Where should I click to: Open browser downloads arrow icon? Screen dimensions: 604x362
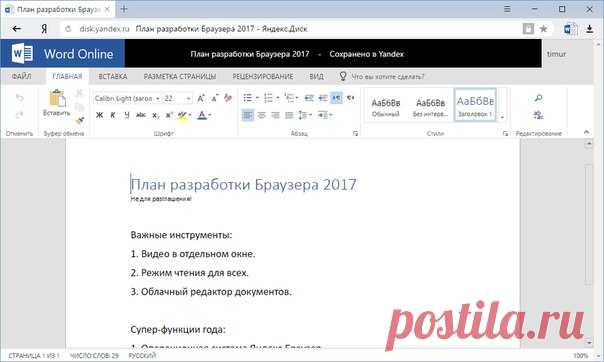[x=589, y=29]
